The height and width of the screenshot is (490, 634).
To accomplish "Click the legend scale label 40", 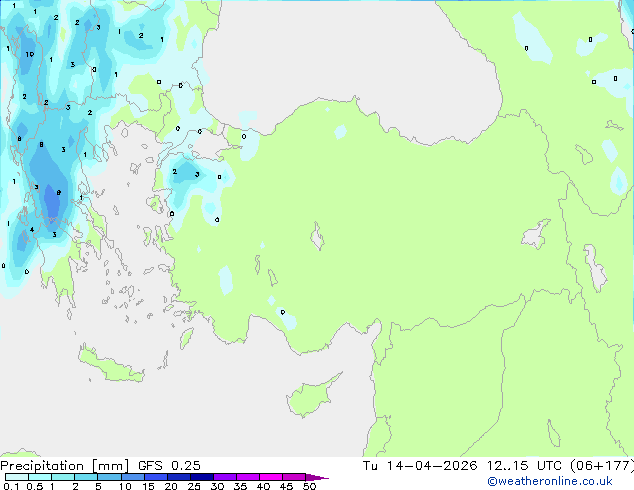I will pyautogui.click(x=263, y=486).
